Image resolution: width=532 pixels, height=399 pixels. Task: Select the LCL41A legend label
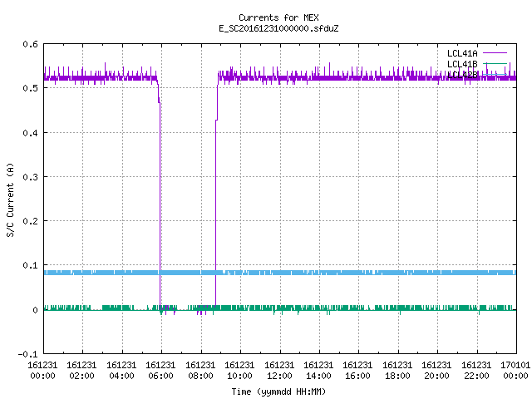462,53
